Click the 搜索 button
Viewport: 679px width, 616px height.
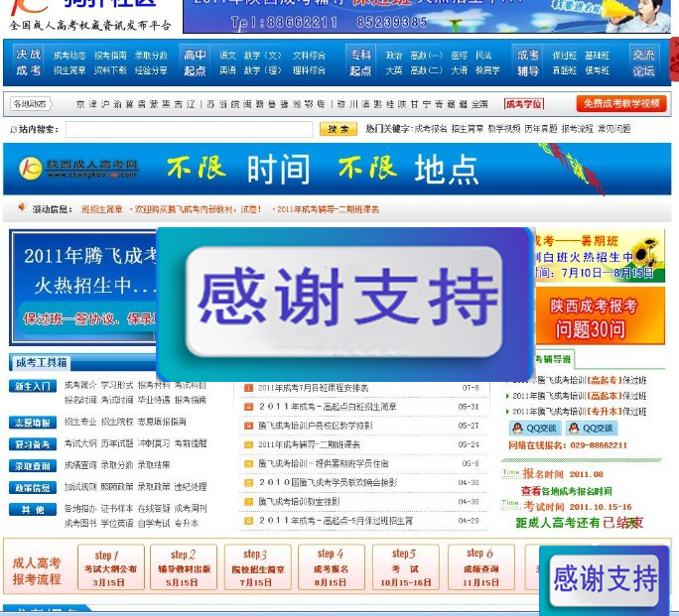click(x=339, y=129)
